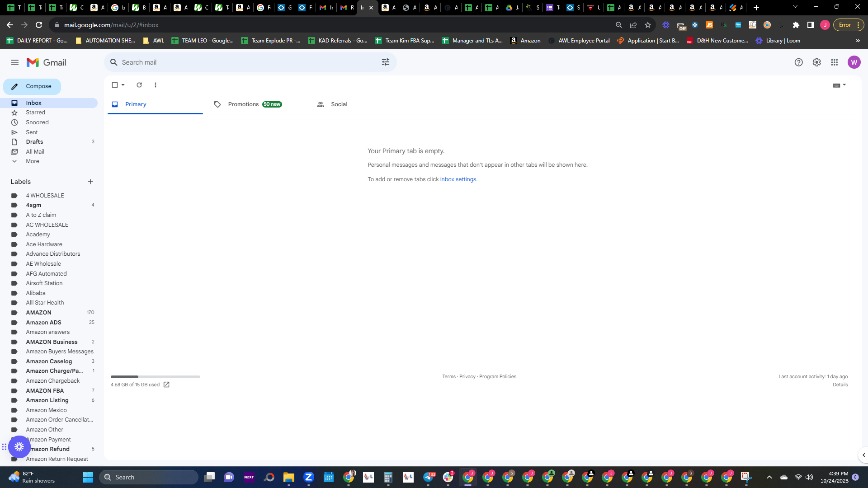Viewport: 868px width, 488px height.
Task: Open the DAILY REPORT bookmark
Action: click(x=37, y=41)
